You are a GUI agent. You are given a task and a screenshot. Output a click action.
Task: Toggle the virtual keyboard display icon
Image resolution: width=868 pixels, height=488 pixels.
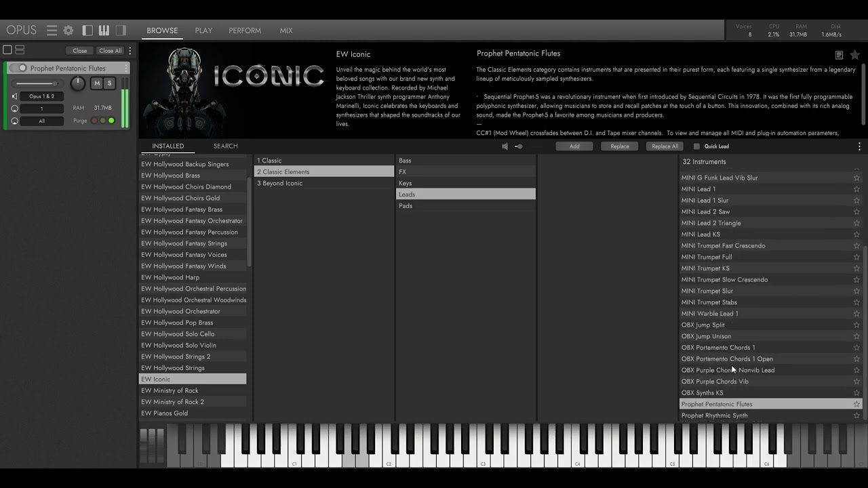(104, 30)
